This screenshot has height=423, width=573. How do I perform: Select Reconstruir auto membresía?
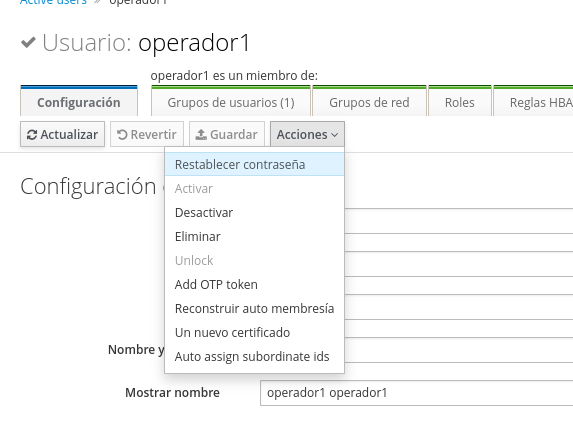coord(254,309)
